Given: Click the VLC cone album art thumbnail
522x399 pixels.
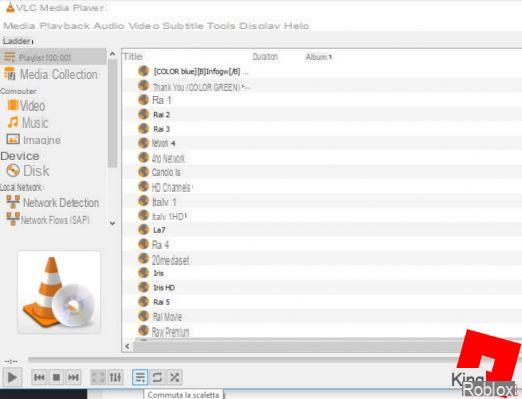Looking at the screenshot, I should coord(59,292).
